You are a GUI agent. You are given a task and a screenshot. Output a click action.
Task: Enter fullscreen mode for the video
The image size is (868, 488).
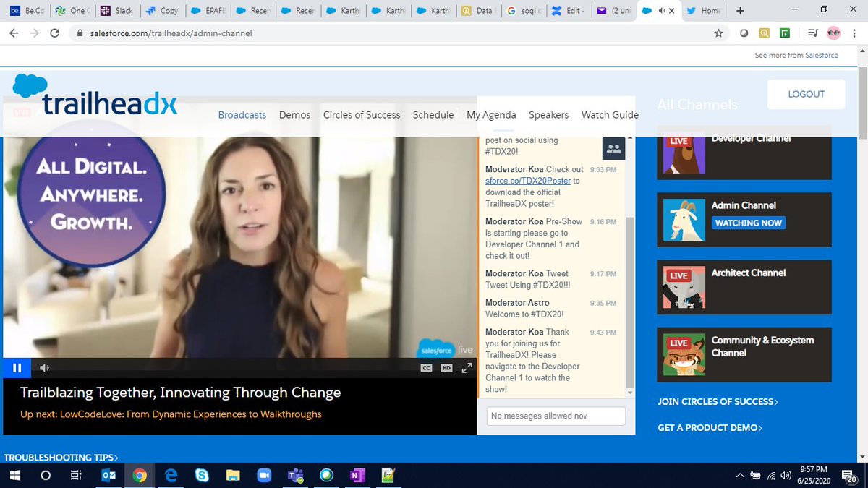467,368
